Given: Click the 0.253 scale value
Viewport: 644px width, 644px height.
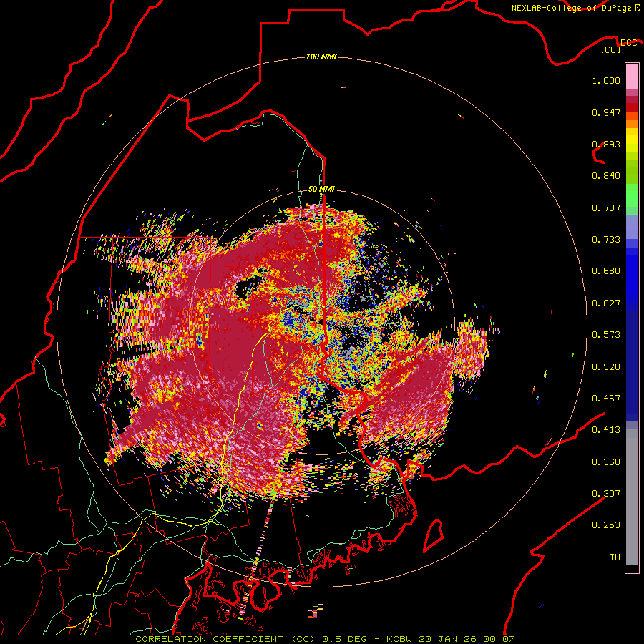Looking at the screenshot, I should (606, 525).
